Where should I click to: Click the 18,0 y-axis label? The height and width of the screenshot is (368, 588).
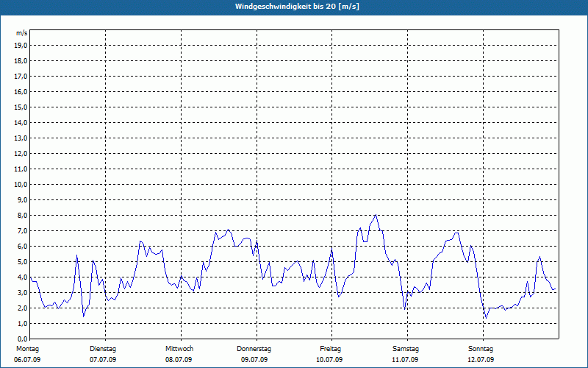coord(21,61)
